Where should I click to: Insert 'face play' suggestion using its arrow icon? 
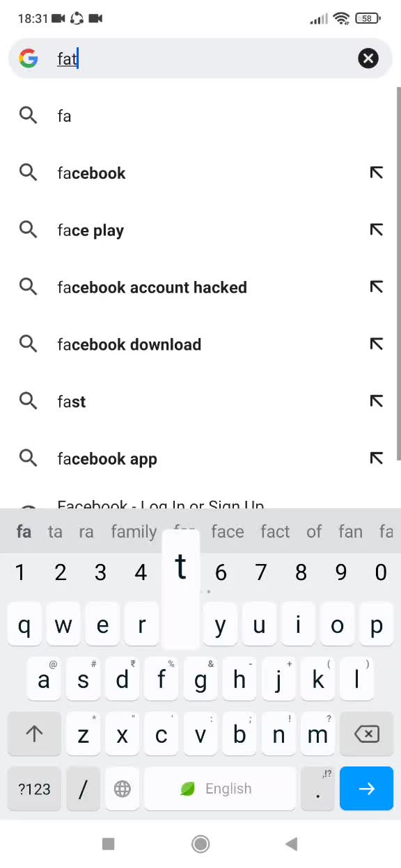pos(377,230)
